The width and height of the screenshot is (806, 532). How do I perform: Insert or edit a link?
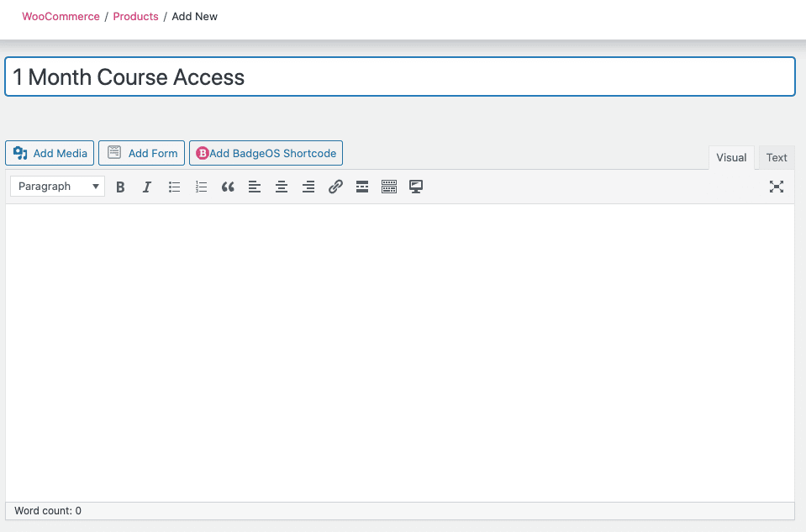(x=335, y=187)
